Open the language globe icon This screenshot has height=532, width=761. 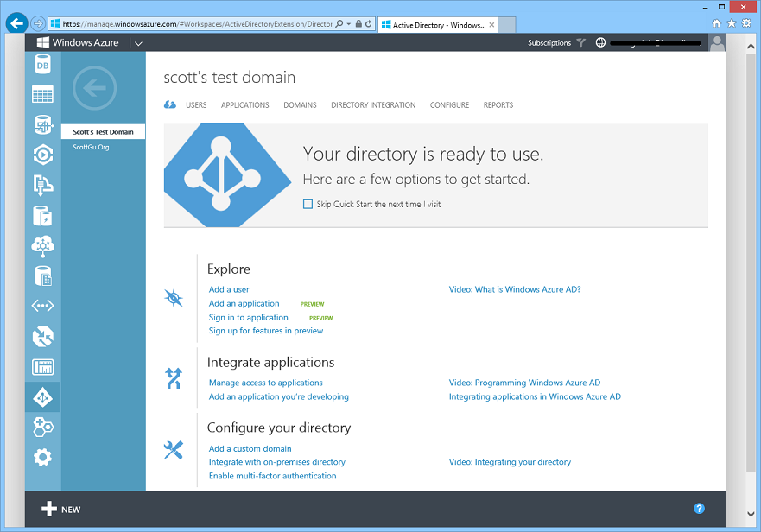(x=600, y=42)
